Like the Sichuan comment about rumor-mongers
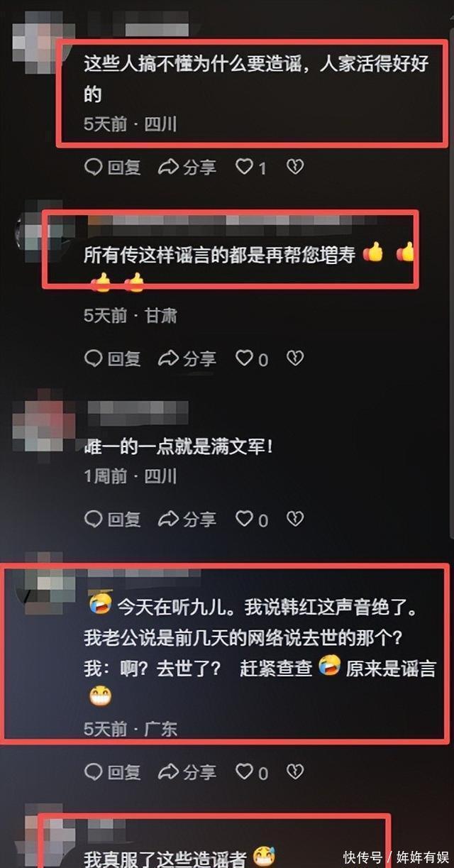This screenshot has height=868, width=454. 251,167
